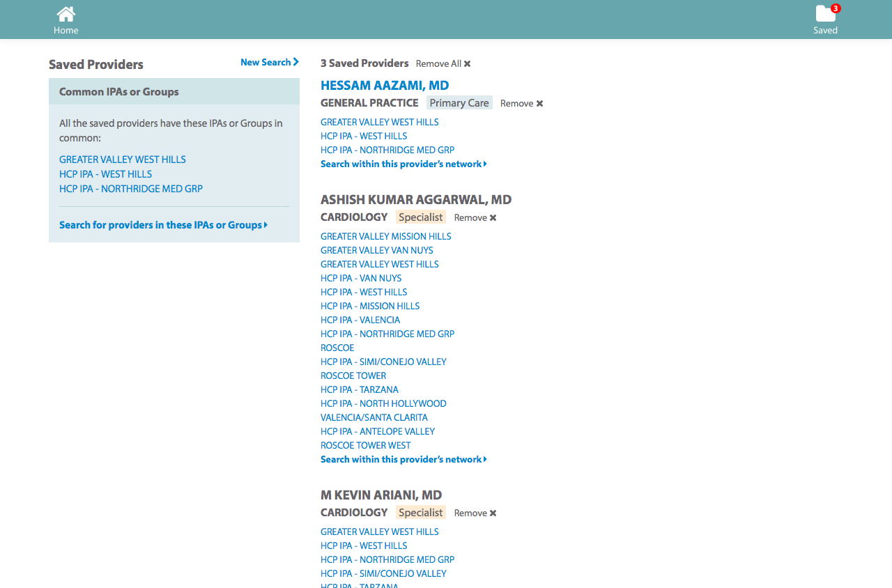Open HESSAM AAZAMI, MD provider page
This screenshot has width=892, height=588.
(x=385, y=85)
